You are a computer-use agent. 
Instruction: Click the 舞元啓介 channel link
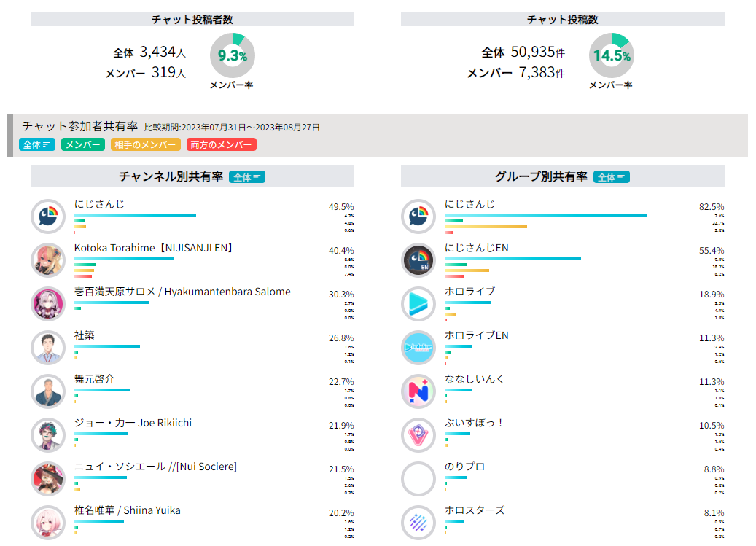point(95,379)
